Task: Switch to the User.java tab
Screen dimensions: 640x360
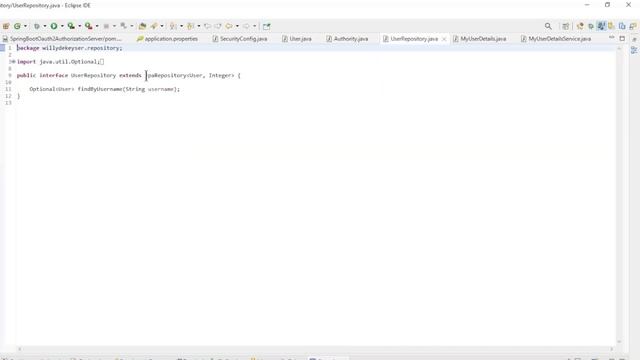Action: (297, 39)
